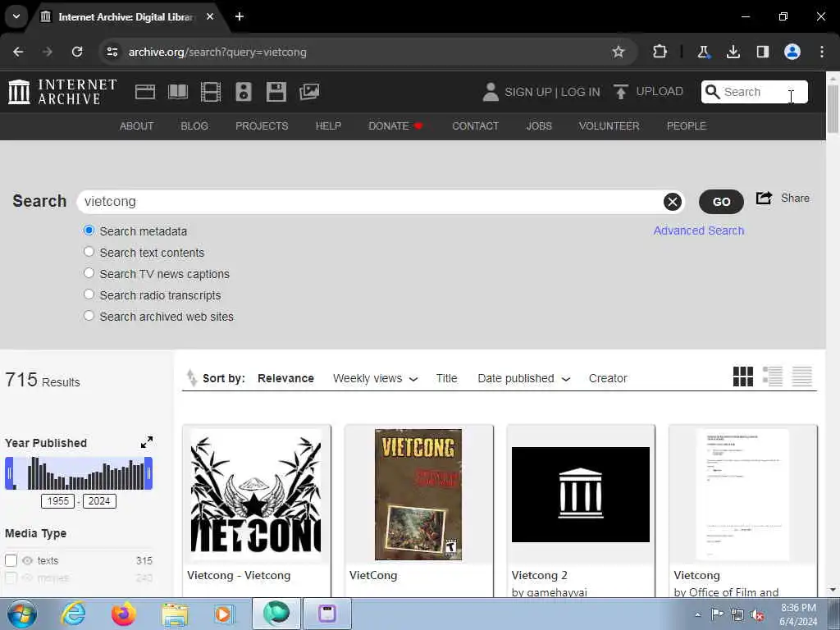
Task: Open browser extensions puzzle icon
Action: coord(660,52)
